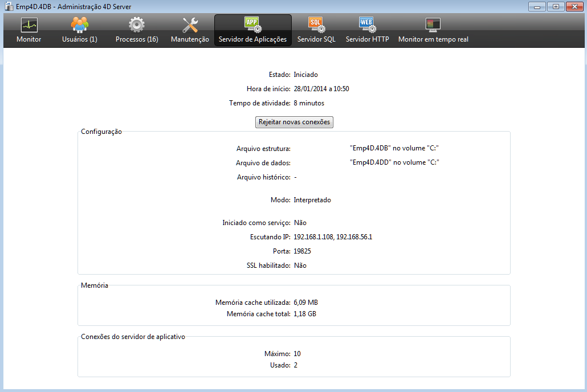Click the data file path "Emp4D.4DD" text

click(x=394, y=162)
